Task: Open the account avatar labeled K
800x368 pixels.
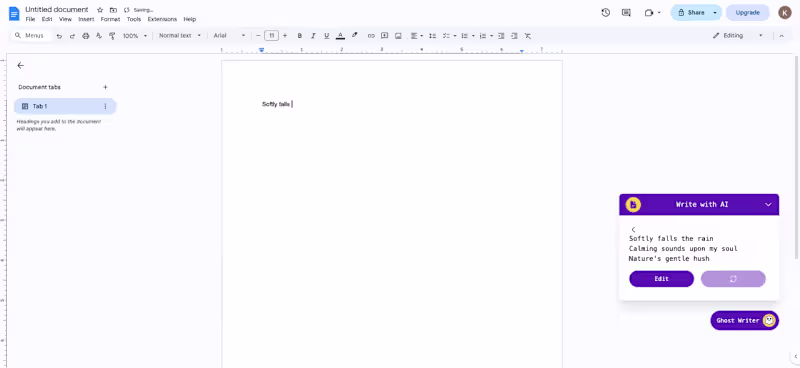Action: pyautogui.click(x=785, y=13)
